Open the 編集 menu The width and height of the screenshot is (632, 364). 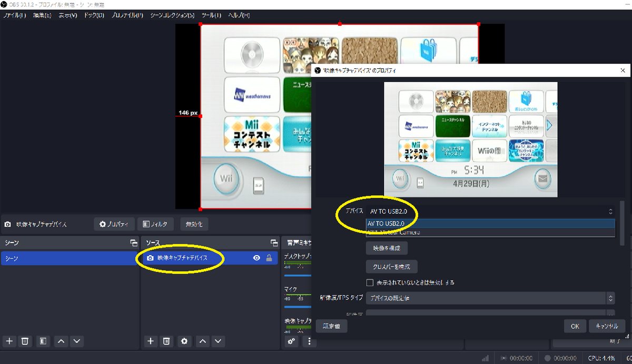coord(42,15)
